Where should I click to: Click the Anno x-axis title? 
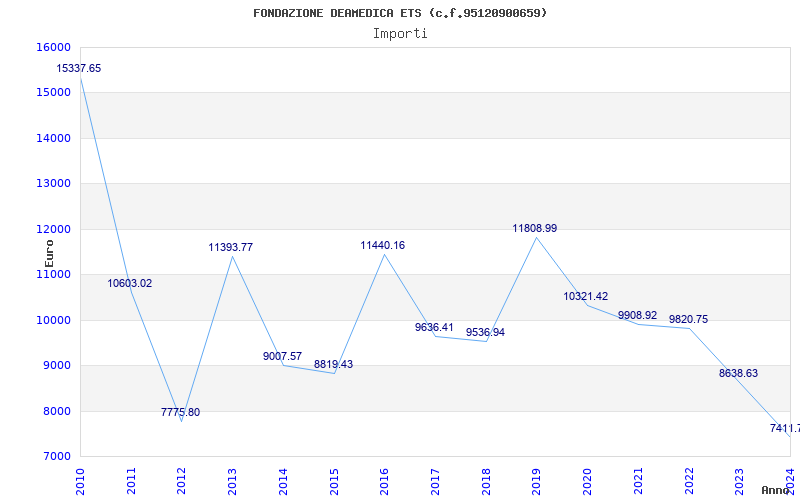775,490
